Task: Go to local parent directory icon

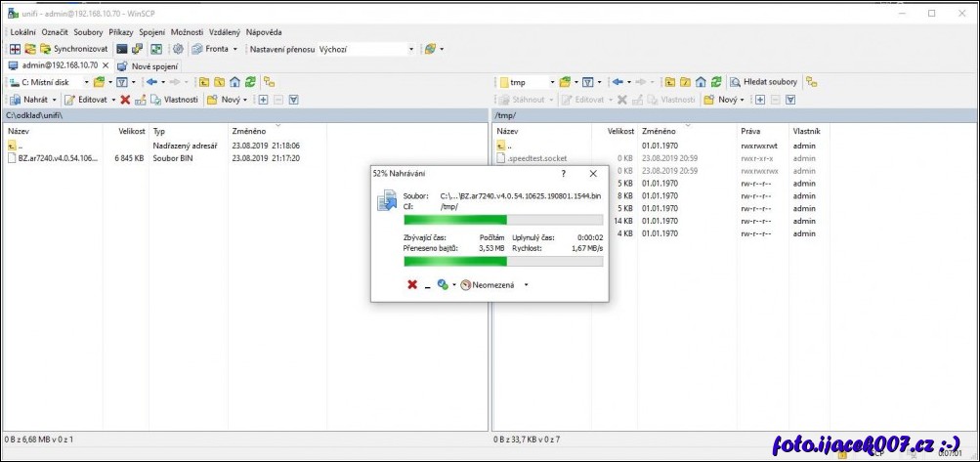Action: (203, 82)
